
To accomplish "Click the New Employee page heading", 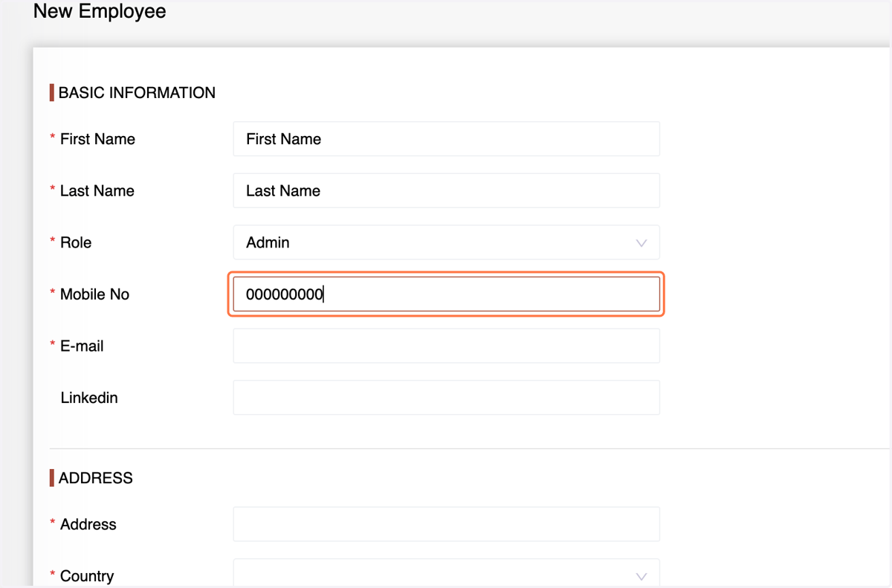I will 100,12.
